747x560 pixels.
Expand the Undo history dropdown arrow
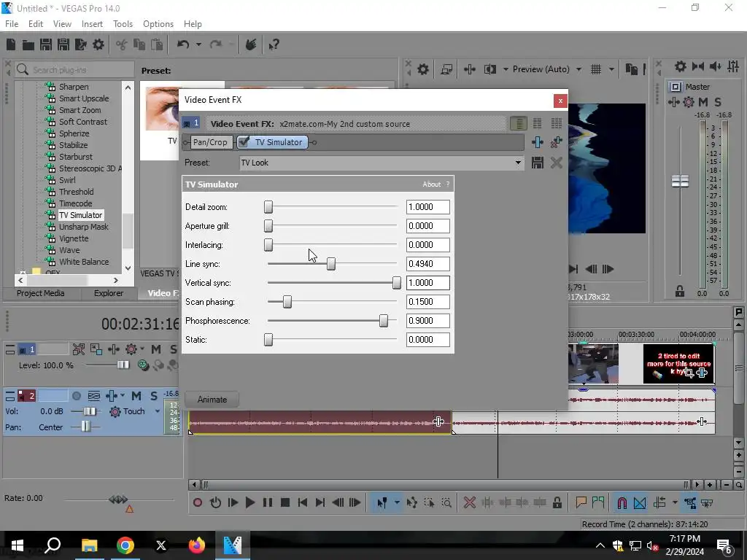click(198, 44)
